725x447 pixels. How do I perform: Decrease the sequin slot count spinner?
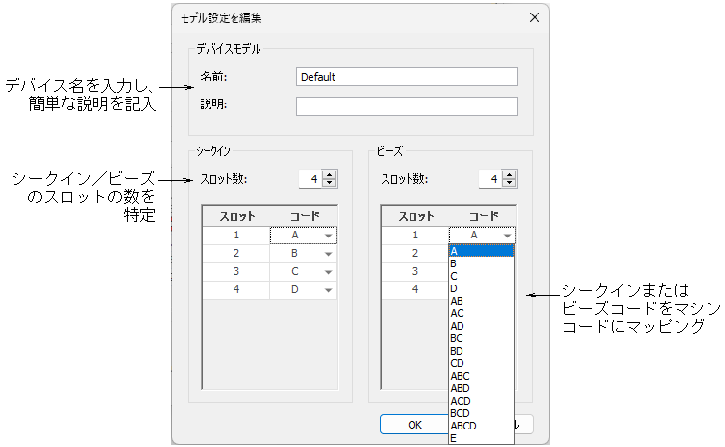pyautogui.click(x=329, y=183)
